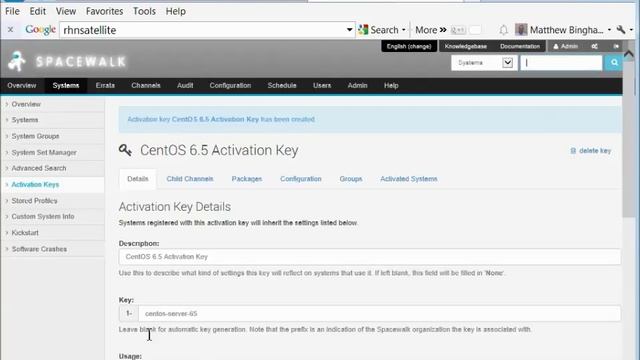The height and width of the screenshot is (360, 640).
Task: Click the Admin user link
Action: point(566,46)
